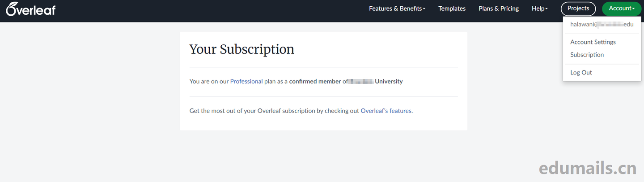Open the Help dropdown menu
Image resolution: width=644 pixels, height=182 pixels.
pyautogui.click(x=539, y=9)
